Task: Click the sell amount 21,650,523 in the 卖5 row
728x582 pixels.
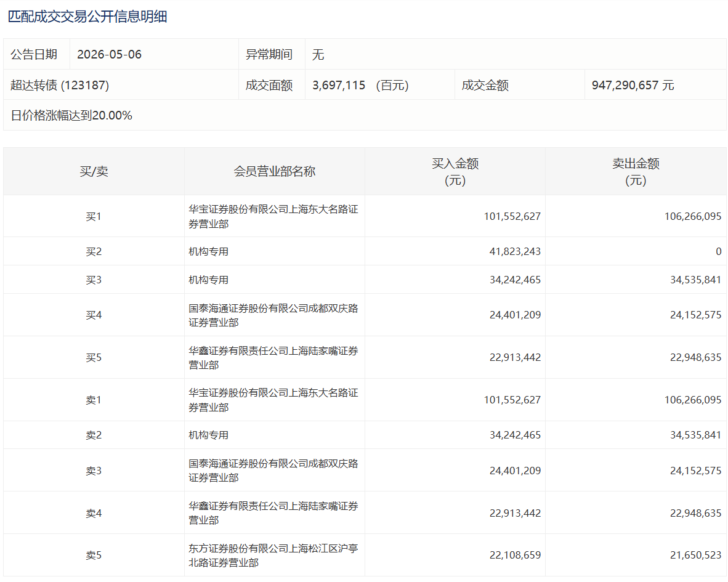Action: [695, 555]
